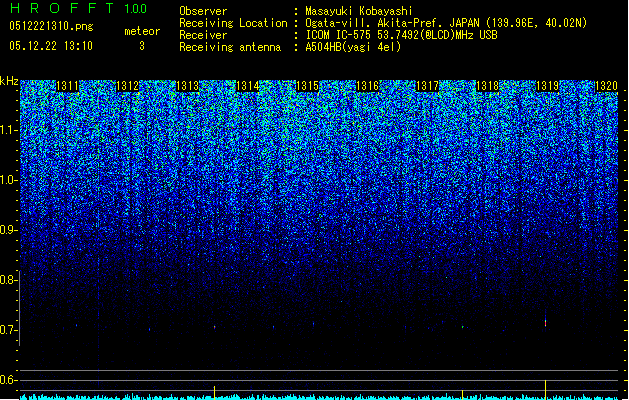Click the kHz axis unit label
This screenshot has width=629, height=400.
point(9,81)
